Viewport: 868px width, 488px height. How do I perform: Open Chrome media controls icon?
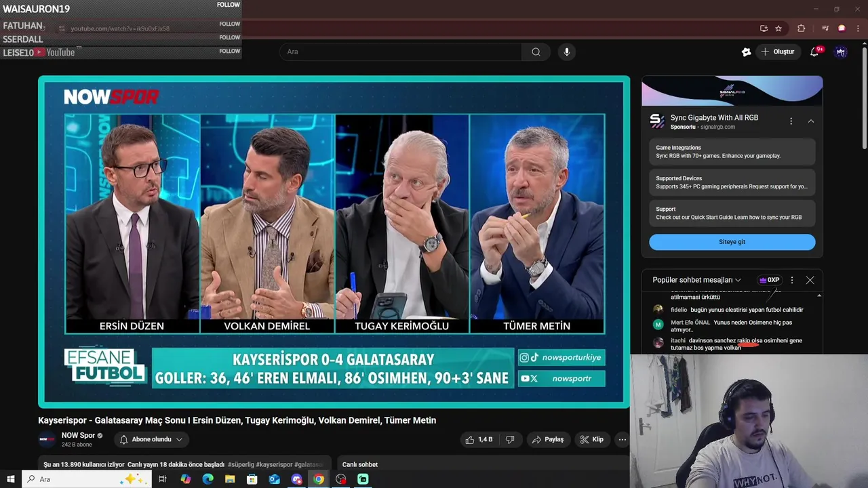point(825,28)
